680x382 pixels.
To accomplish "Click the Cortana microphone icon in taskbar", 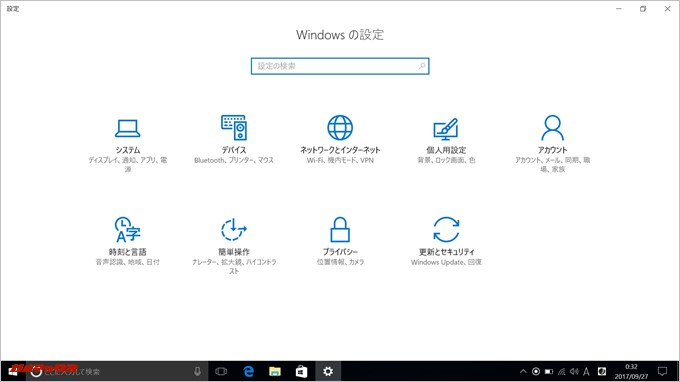I will click(x=197, y=371).
